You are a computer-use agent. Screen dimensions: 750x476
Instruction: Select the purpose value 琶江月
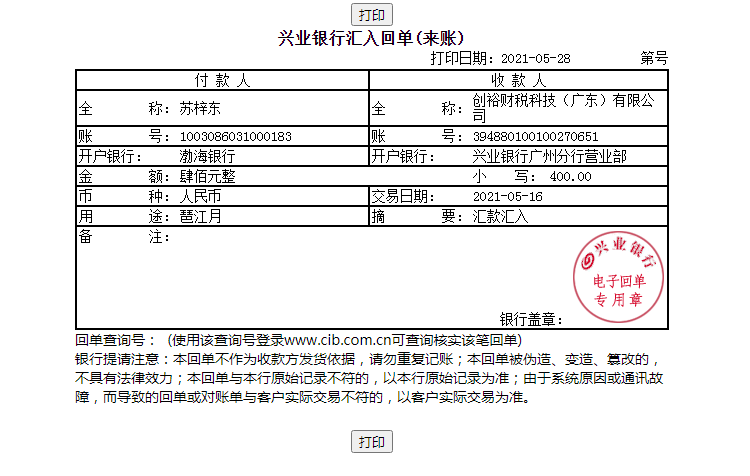200,217
